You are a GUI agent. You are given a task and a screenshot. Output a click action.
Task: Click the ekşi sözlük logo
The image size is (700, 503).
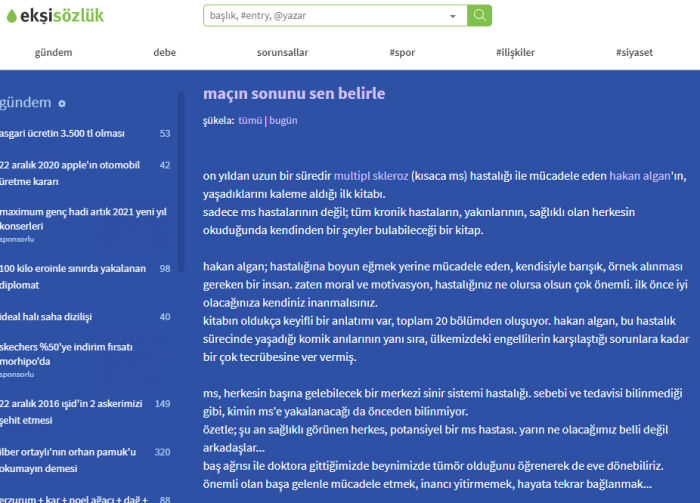coord(53,15)
